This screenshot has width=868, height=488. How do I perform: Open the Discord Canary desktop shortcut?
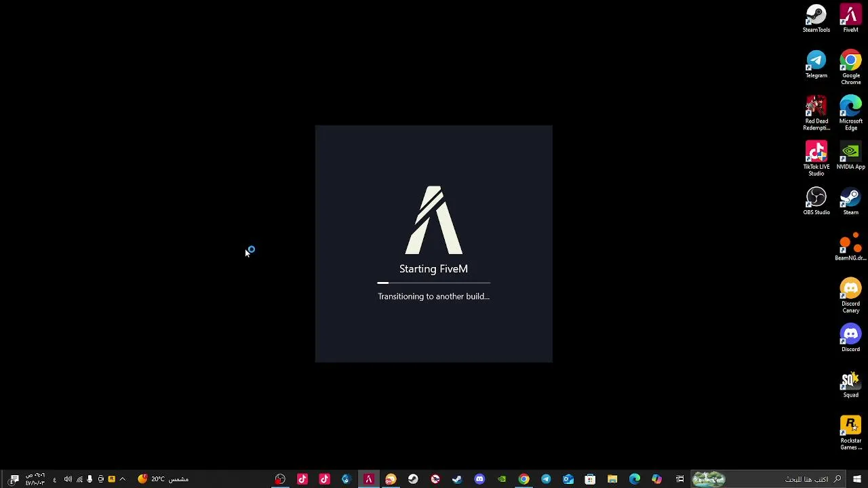pos(850,296)
